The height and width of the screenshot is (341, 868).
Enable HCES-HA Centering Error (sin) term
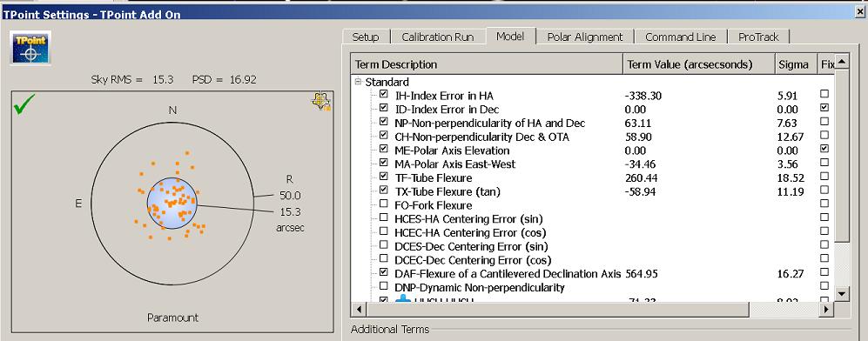click(384, 217)
